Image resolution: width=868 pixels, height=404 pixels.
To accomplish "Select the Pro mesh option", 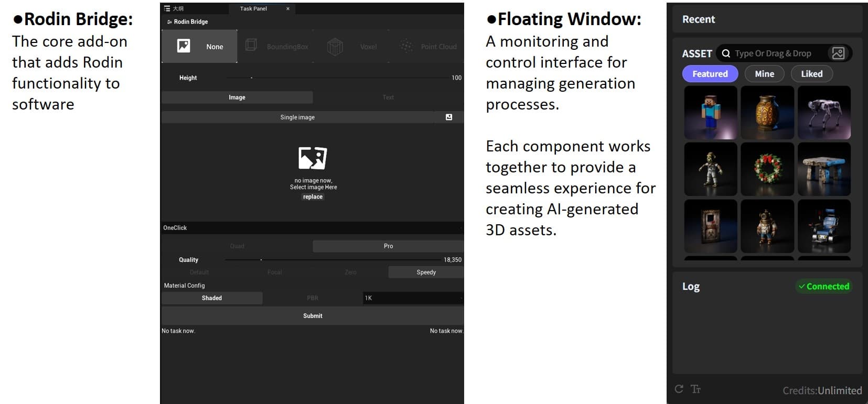I will click(388, 246).
